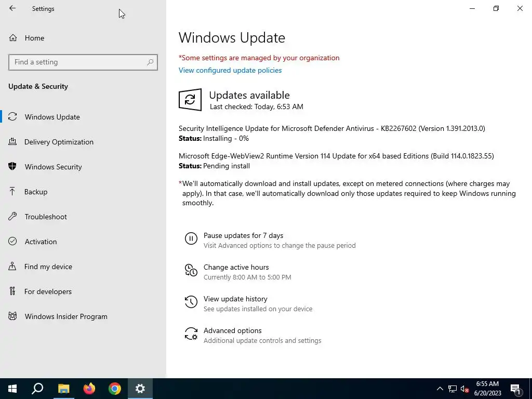This screenshot has height=399, width=532.
Task: Open the Windows Start menu
Action: coord(12,389)
